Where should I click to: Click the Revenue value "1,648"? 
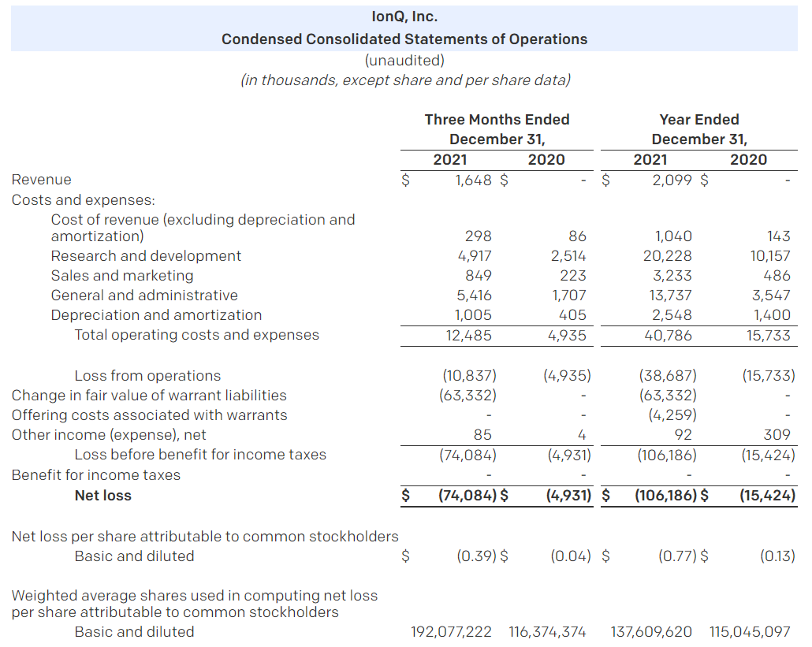click(473, 180)
